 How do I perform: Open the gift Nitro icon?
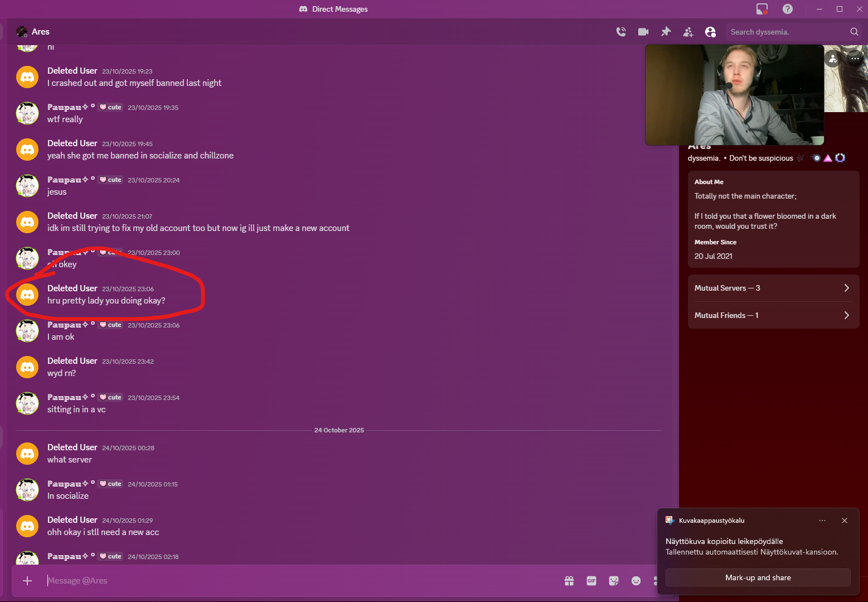pos(569,581)
